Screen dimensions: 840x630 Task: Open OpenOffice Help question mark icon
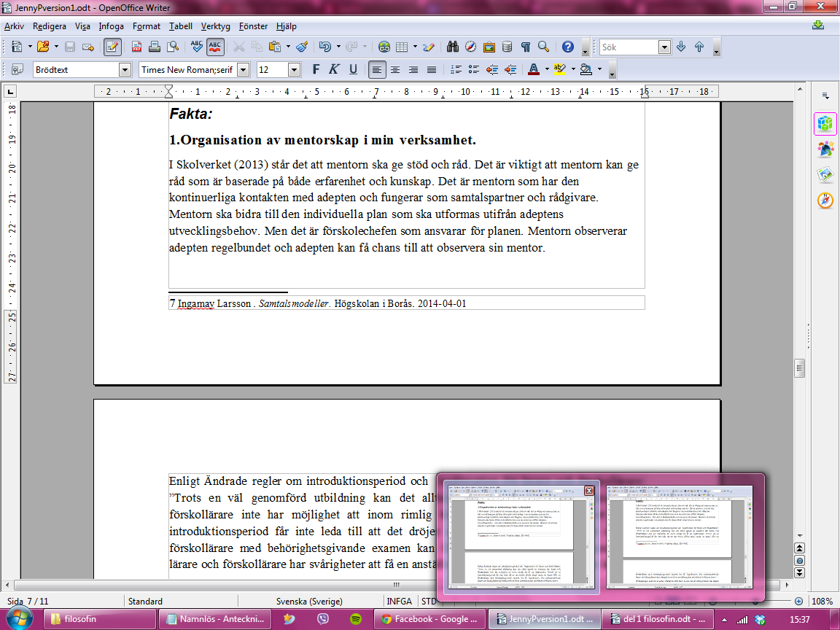[x=568, y=47]
